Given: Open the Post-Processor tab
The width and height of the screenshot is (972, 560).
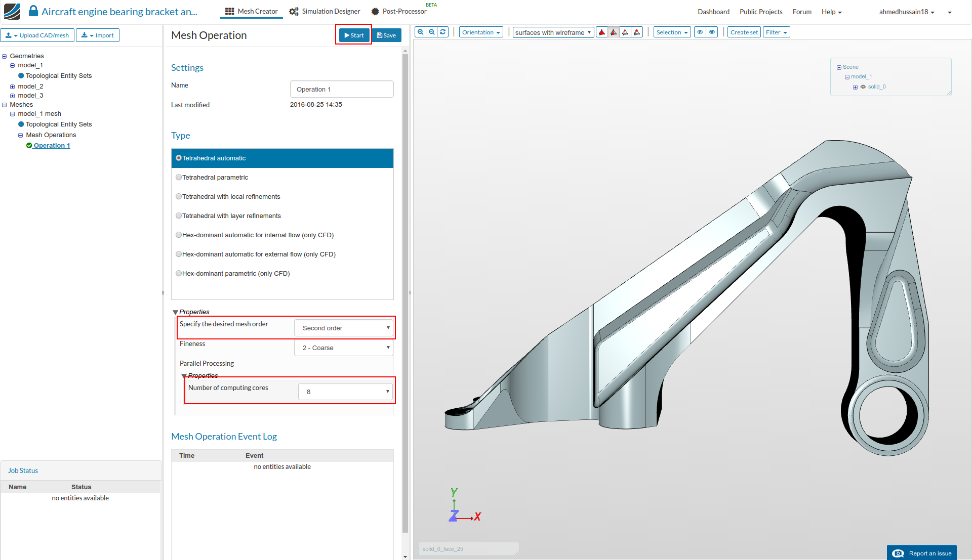Looking at the screenshot, I should [x=399, y=11].
